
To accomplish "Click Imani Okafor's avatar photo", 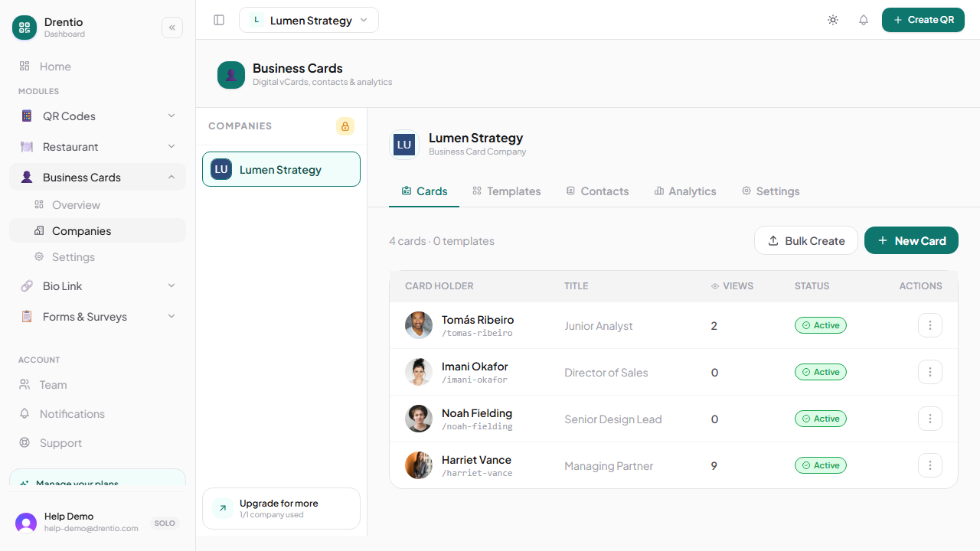I will coord(419,372).
